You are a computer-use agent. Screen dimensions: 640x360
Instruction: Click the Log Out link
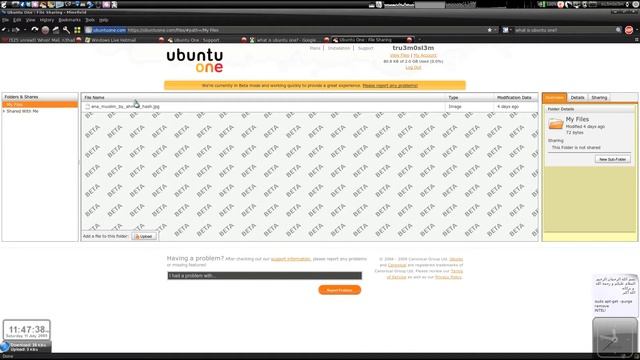point(413,67)
